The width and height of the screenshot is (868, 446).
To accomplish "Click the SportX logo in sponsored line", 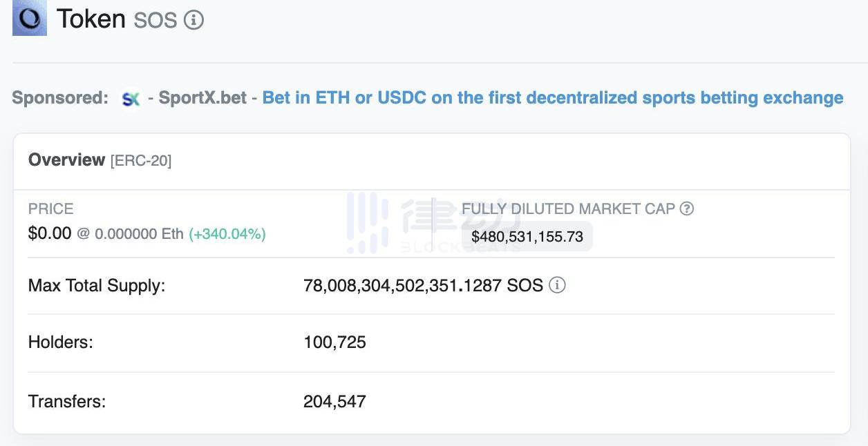I will 131,99.
